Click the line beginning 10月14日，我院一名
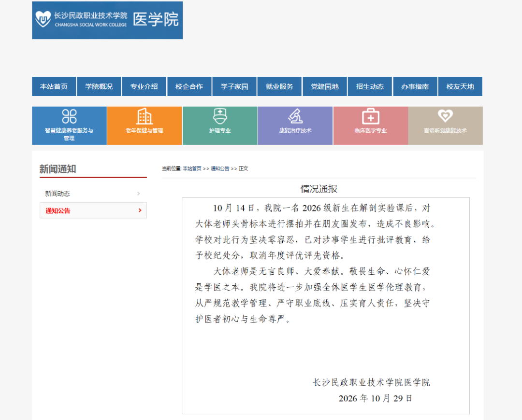This screenshot has width=522, height=420. coord(321,208)
